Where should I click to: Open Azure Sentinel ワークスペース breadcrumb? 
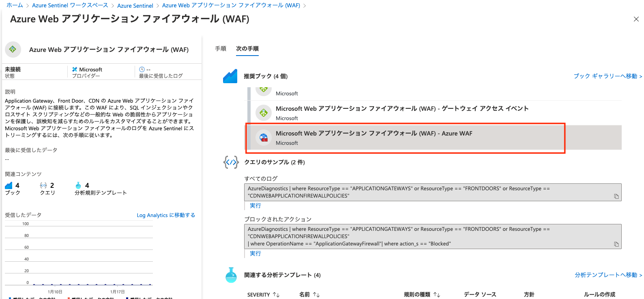pyautogui.click(x=70, y=5)
